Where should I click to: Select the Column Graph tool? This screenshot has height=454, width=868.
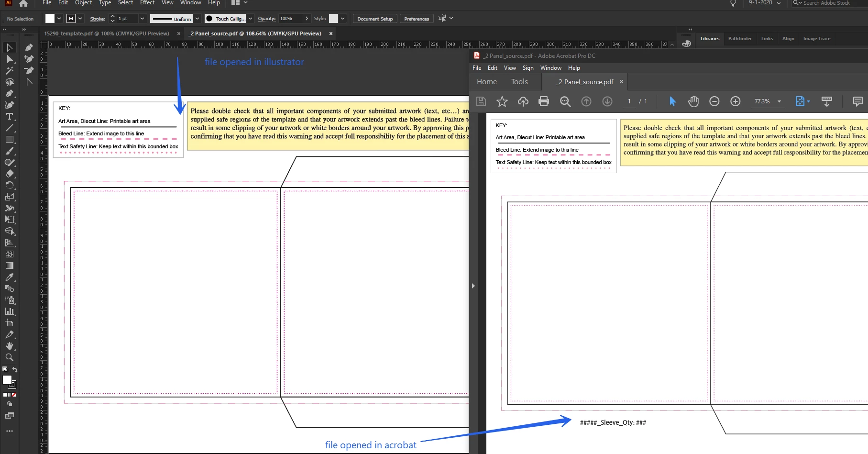tap(10, 311)
